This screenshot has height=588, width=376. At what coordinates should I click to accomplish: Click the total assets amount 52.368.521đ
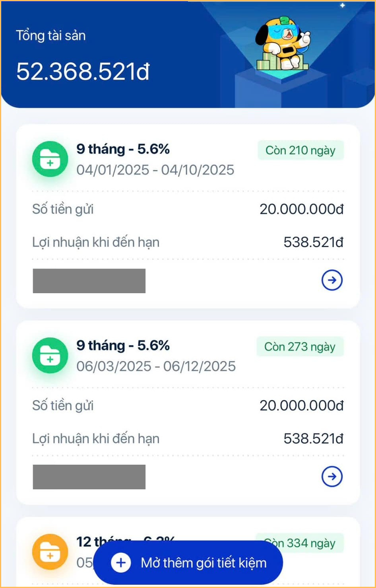83,72
